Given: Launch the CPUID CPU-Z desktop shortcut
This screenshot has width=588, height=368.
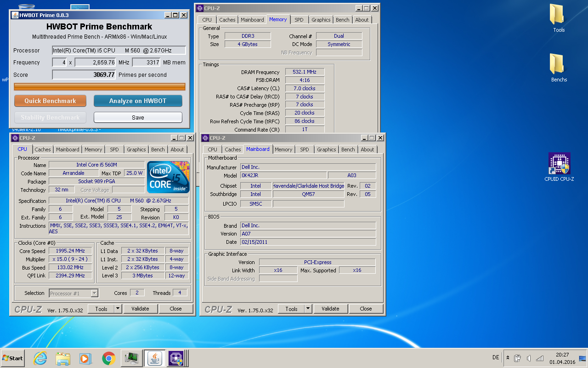Looking at the screenshot, I should click(x=559, y=167).
